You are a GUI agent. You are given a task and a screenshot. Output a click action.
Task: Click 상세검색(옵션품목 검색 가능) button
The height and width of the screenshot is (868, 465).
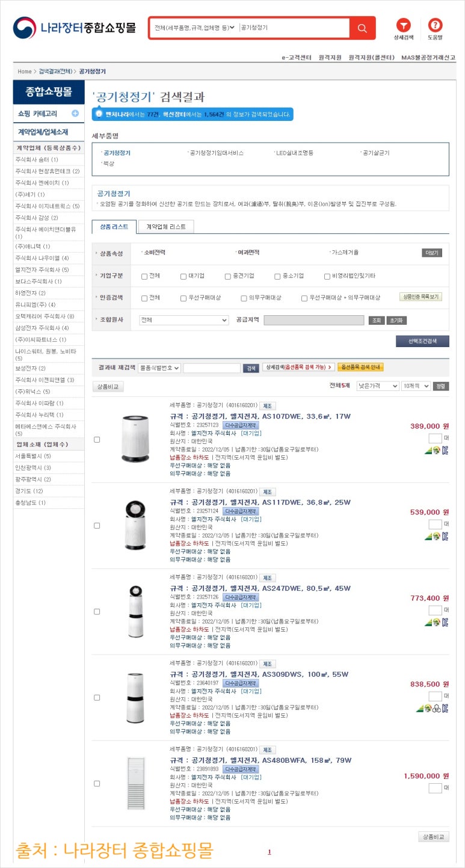[x=298, y=367]
